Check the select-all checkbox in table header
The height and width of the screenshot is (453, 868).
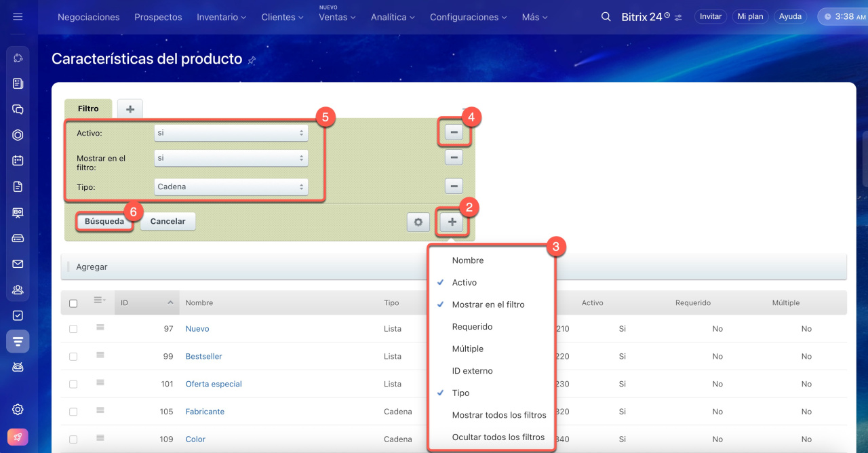click(x=73, y=304)
